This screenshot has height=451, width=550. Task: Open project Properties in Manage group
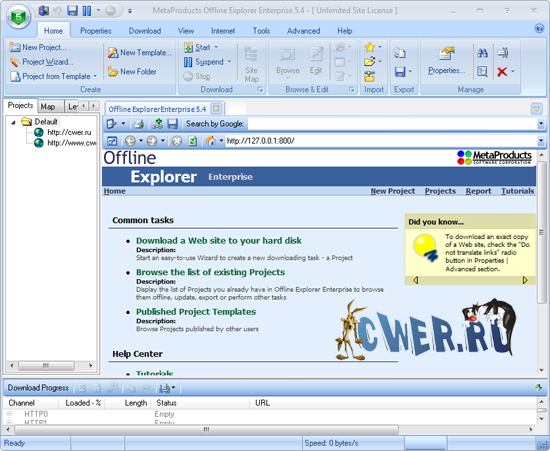coord(447,61)
